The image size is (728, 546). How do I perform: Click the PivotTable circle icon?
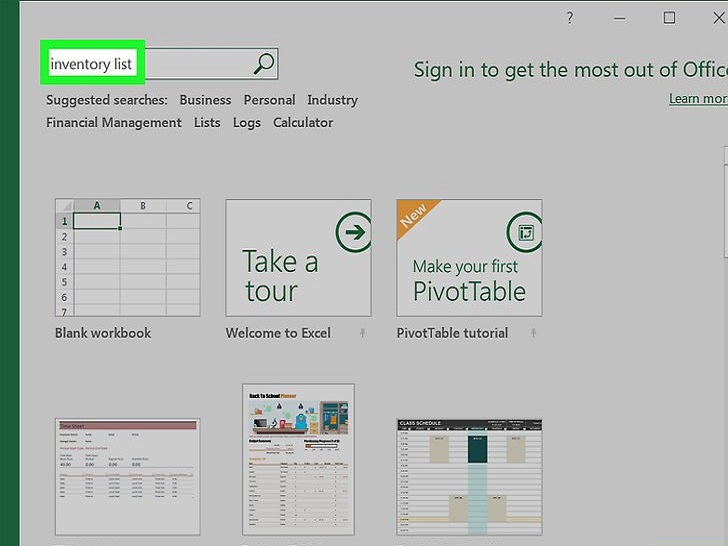click(525, 232)
